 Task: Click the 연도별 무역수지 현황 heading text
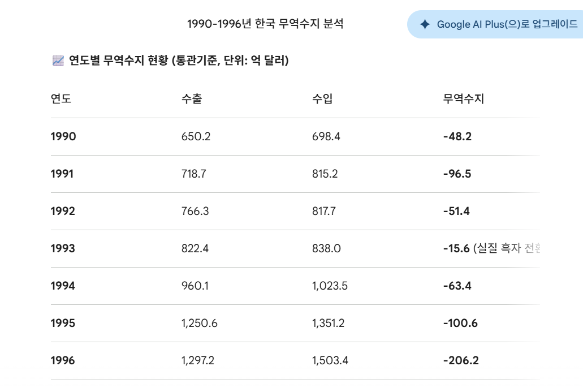point(179,61)
